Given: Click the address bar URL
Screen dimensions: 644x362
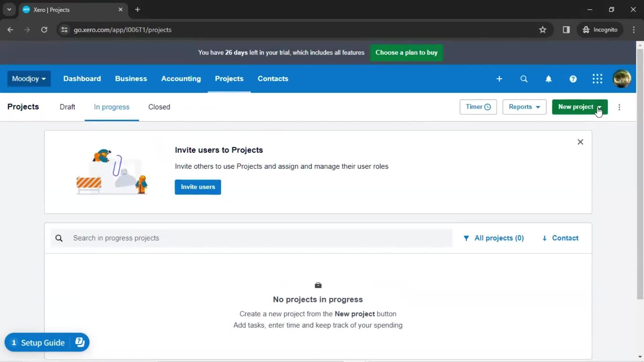Looking at the screenshot, I should click(x=122, y=30).
